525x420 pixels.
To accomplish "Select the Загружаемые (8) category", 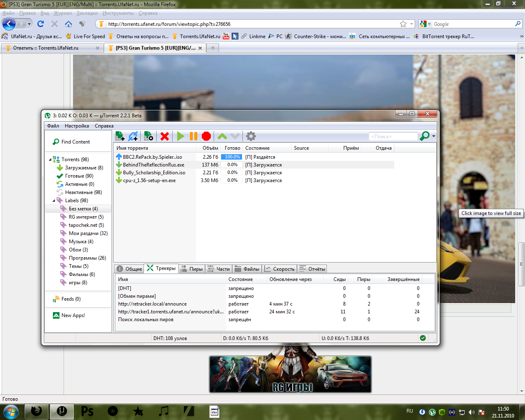I will click(80, 168).
